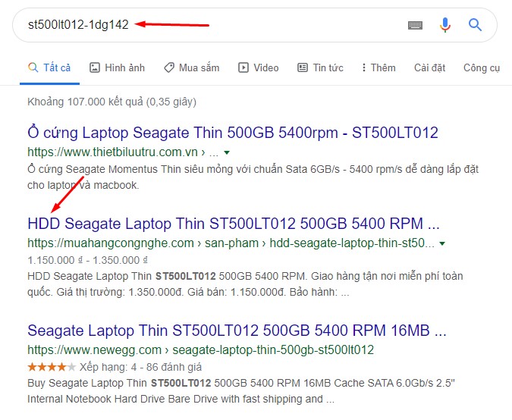The image size is (512, 420).
Task: Select the 'Tất cả' tab
Action: (49, 68)
